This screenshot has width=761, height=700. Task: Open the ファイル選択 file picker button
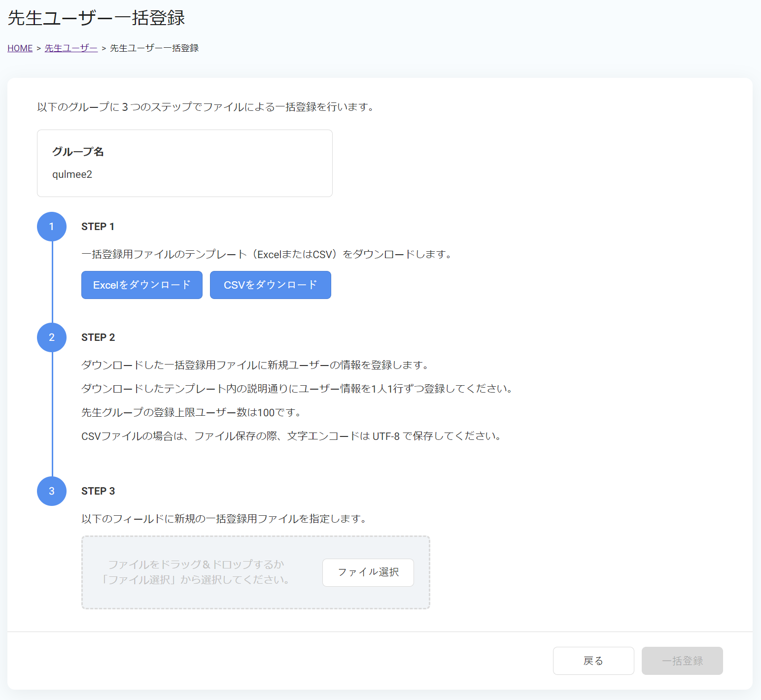(x=368, y=572)
